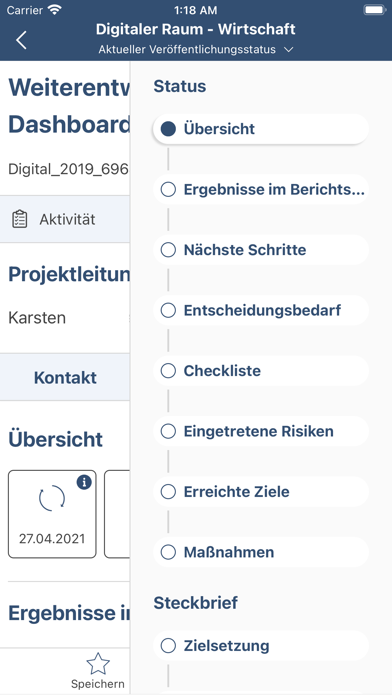
Task: Navigate to Eingetretene Risiken entry
Action: (x=261, y=431)
